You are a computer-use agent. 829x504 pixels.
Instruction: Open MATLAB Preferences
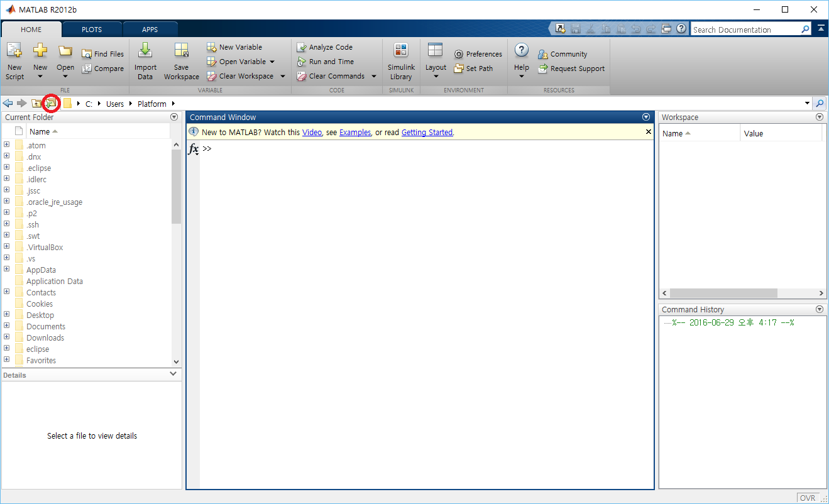coord(478,54)
